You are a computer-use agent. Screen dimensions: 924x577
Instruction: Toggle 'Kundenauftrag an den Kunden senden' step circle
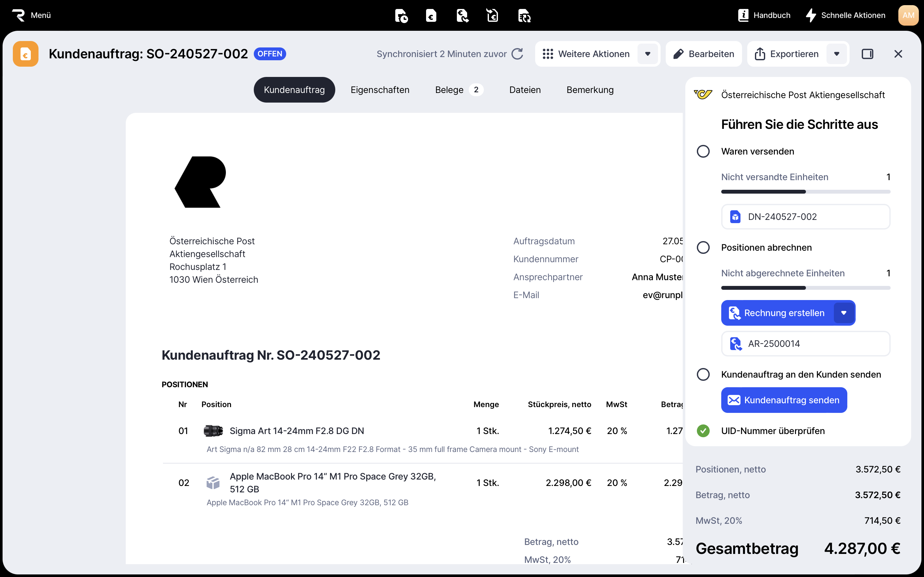[x=703, y=374]
